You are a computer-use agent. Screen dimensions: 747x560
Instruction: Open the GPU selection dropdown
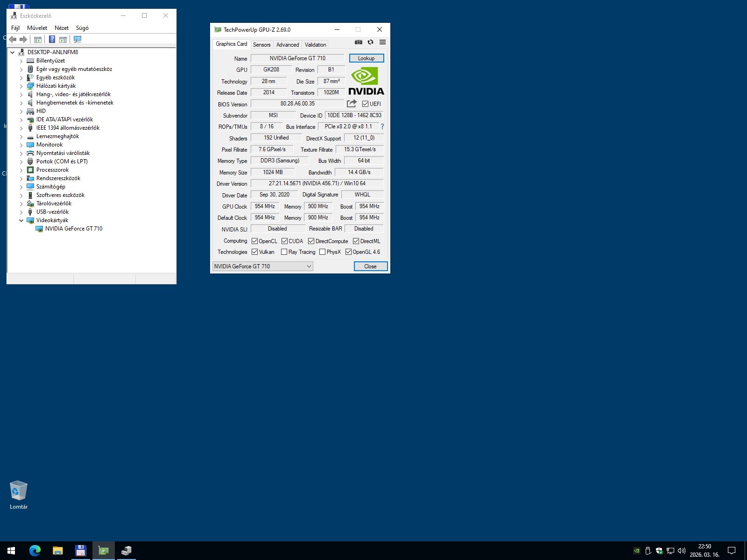coord(263,266)
